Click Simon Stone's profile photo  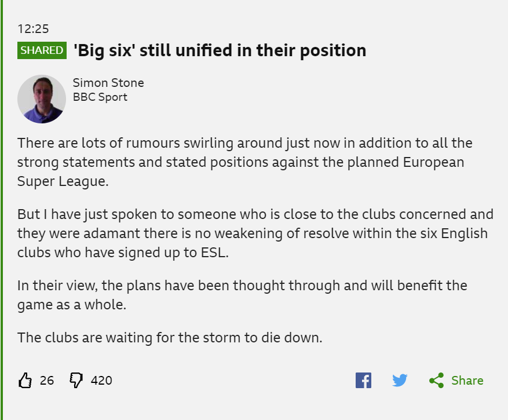pos(42,99)
